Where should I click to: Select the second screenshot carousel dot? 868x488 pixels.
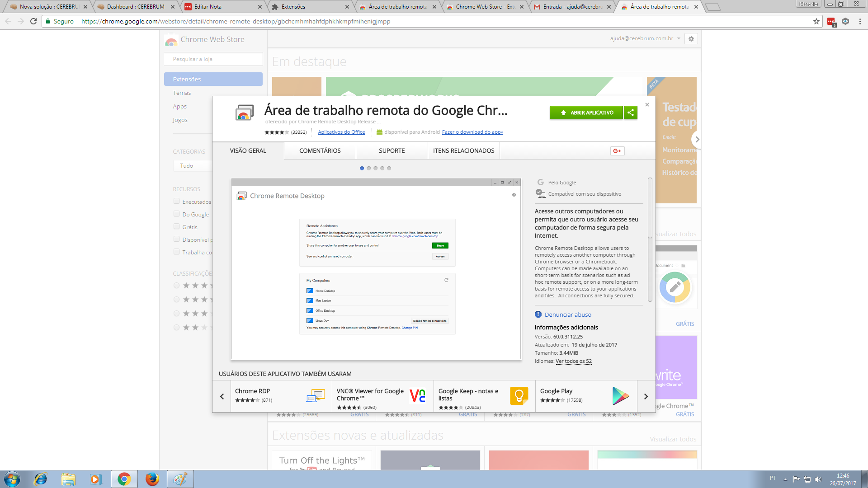point(369,168)
